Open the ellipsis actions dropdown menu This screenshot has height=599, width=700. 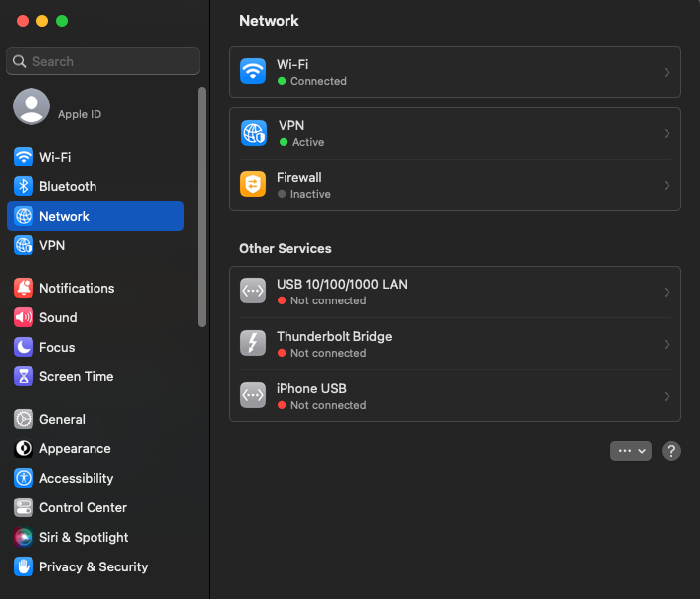[631, 450]
